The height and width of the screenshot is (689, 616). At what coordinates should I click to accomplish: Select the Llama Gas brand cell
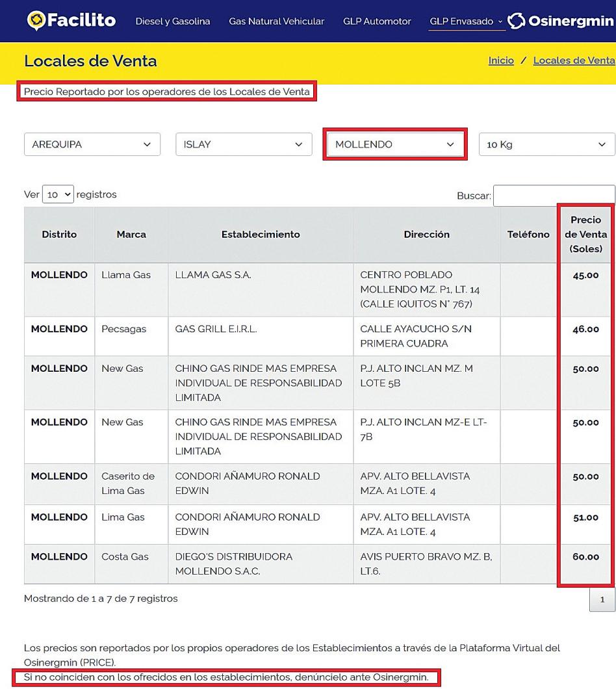(131, 289)
